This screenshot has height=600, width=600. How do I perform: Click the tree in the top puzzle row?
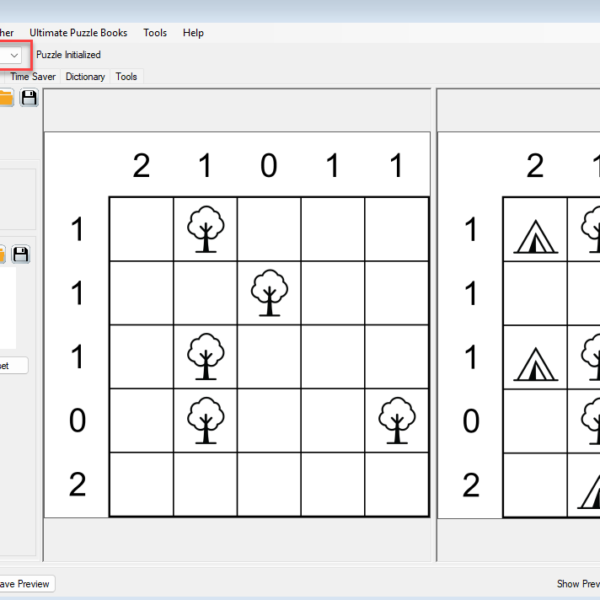coord(205,229)
